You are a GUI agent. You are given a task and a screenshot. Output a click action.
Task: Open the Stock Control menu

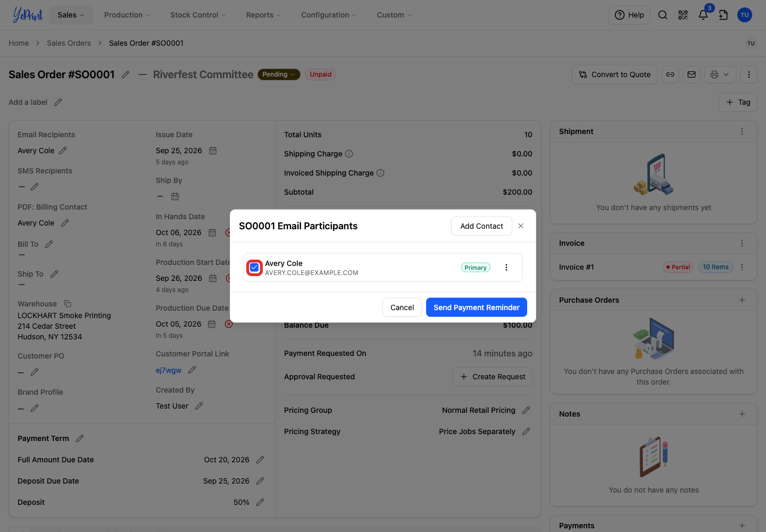pos(198,15)
